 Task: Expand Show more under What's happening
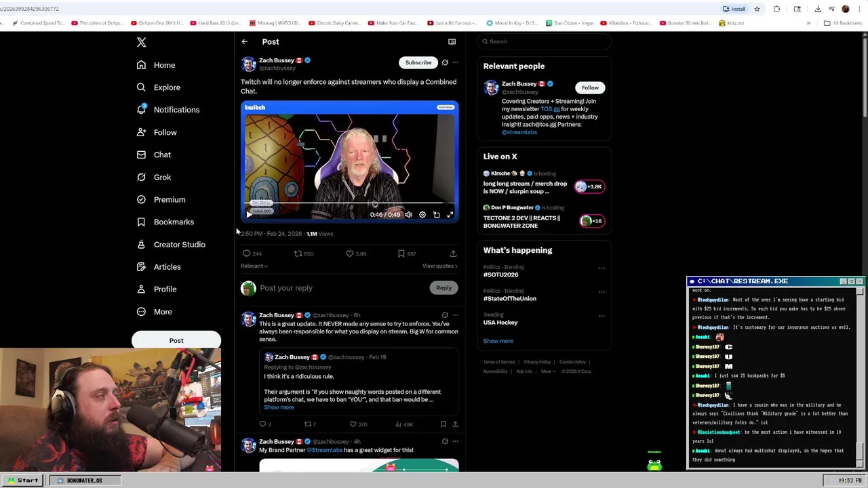point(498,341)
